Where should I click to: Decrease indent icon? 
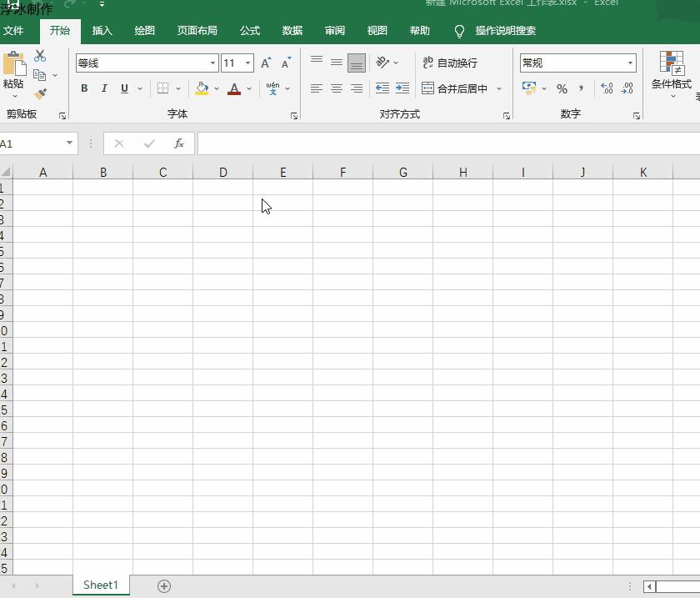pyautogui.click(x=382, y=88)
